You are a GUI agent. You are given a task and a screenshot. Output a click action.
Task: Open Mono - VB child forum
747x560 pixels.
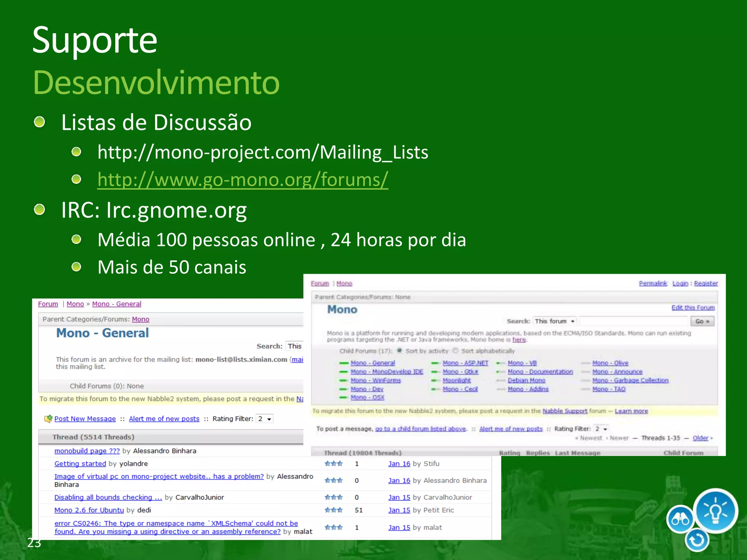[x=522, y=363]
